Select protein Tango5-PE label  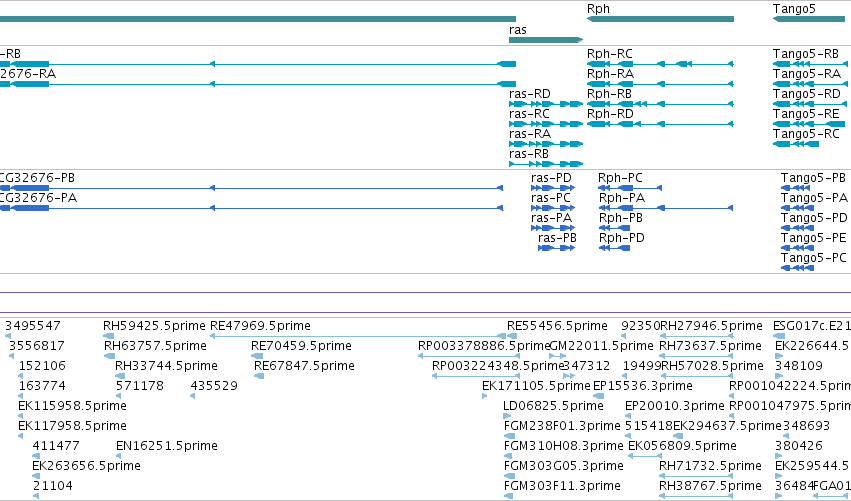(x=814, y=238)
